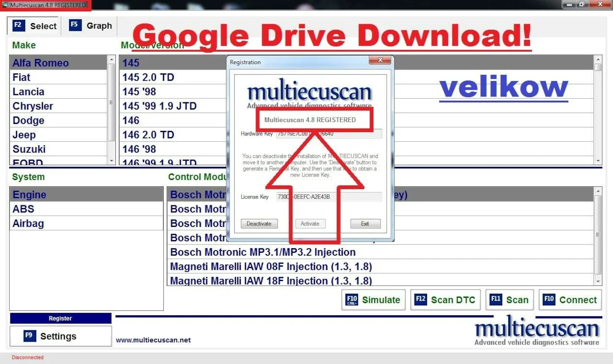Click the F2 Select key icon
Screen dimensions: 613x364
(x=18, y=25)
